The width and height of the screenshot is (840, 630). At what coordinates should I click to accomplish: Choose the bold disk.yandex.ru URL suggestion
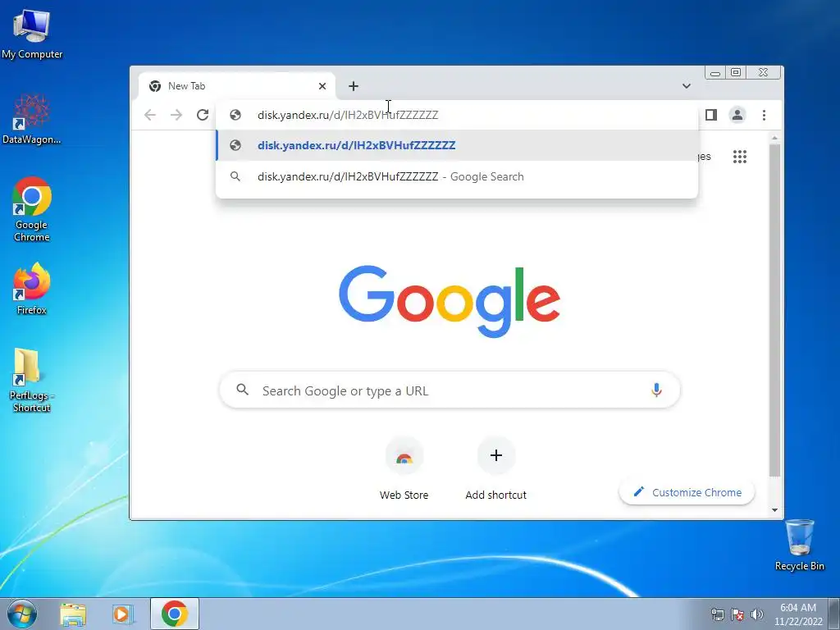click(457, 145)
